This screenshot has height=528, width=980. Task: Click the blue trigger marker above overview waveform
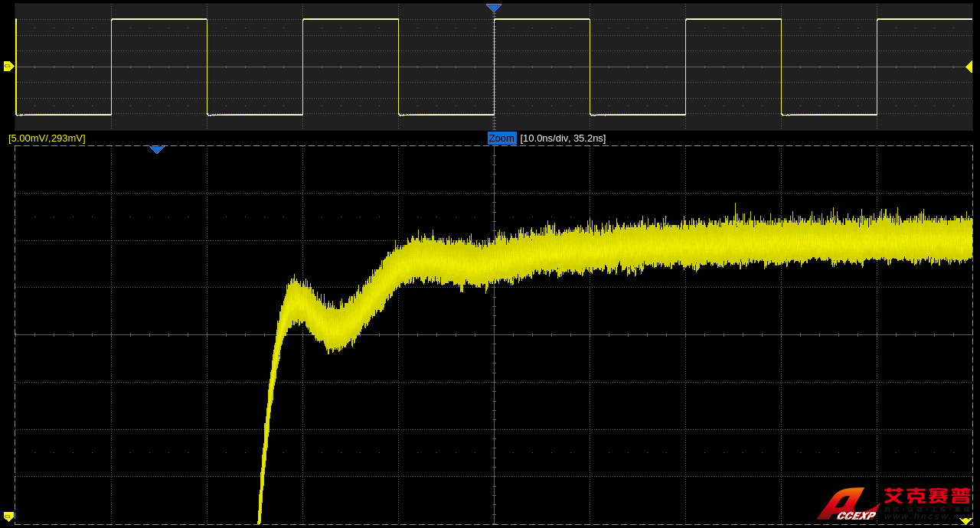pyautogui.click(x=494, y=8)
